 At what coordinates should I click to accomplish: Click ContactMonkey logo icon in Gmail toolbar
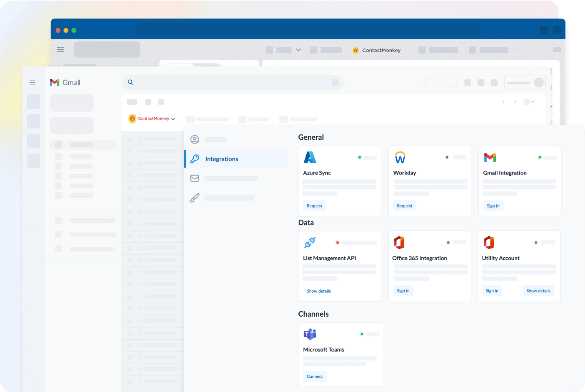tap(132, 118)
